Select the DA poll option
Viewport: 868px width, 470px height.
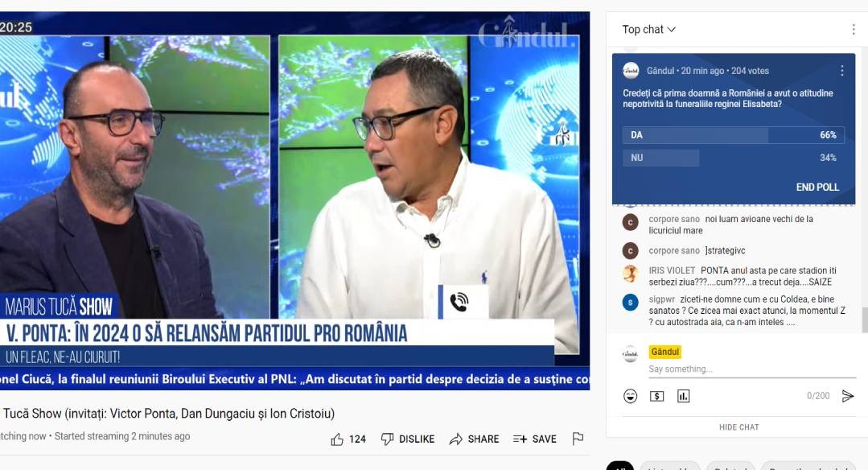[734, 135]
